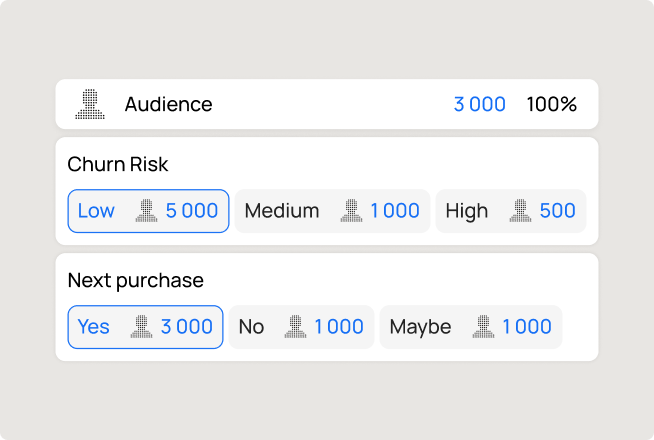Click the Audience label
This screenshot has width=654, height=440.
[168, 104]
